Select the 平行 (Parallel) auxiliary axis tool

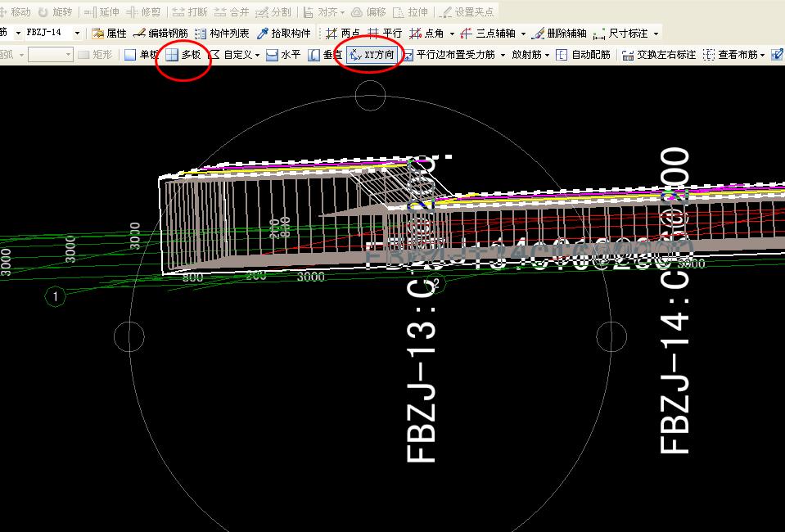[385, 33]
